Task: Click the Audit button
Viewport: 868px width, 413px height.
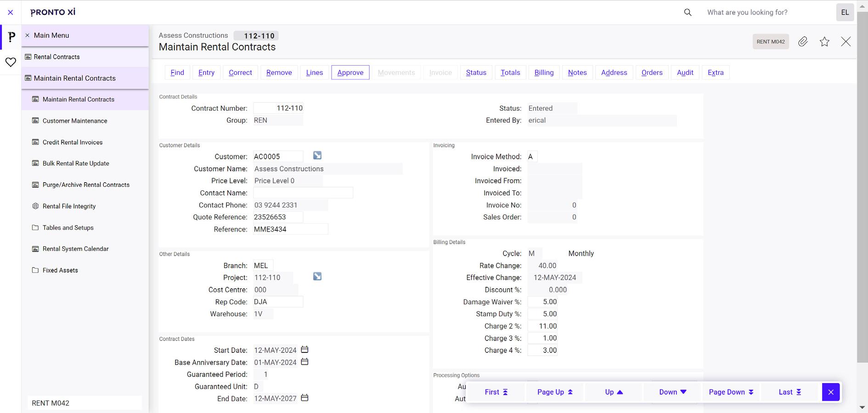Action: point(685,73)
